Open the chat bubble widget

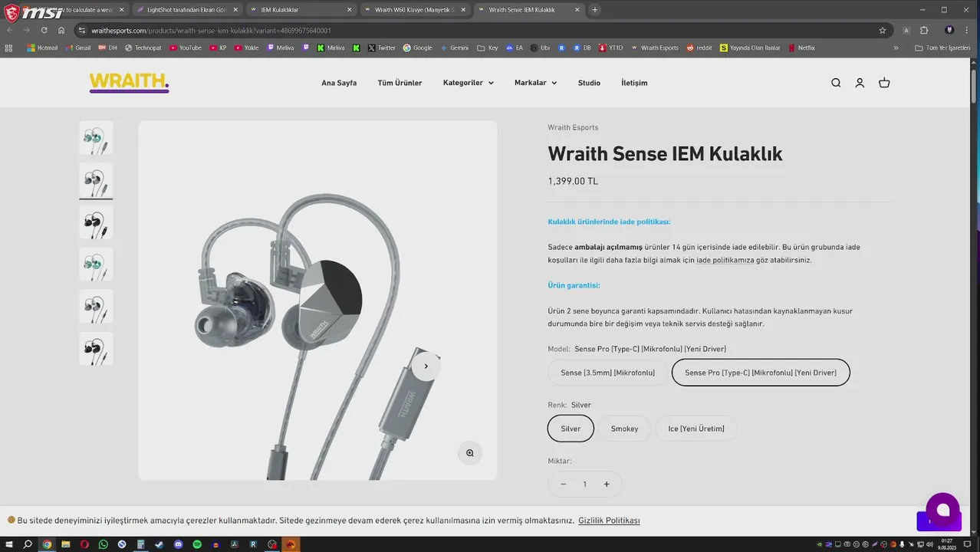(x=942, y=510)
